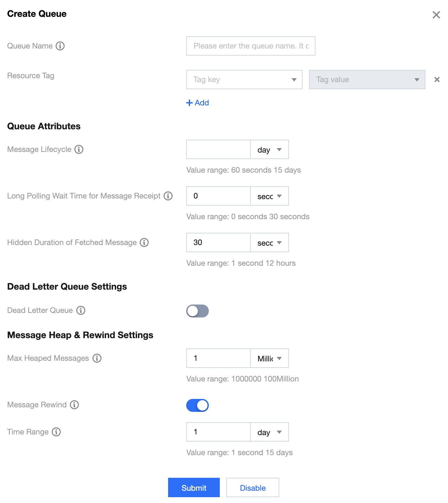Click the Submit button
Viewport: 448px width, 503px height.
(x=194, y=488)
